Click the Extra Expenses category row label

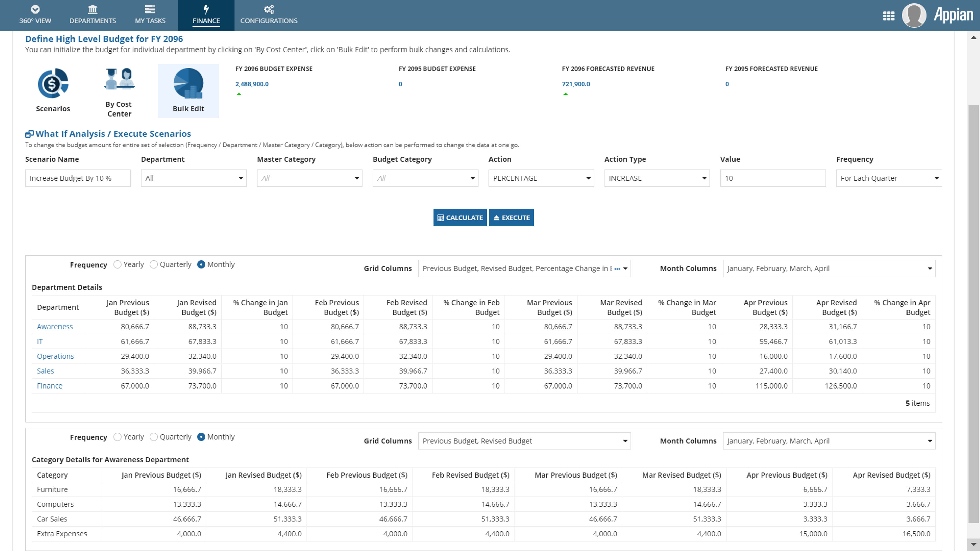point(62,534)
